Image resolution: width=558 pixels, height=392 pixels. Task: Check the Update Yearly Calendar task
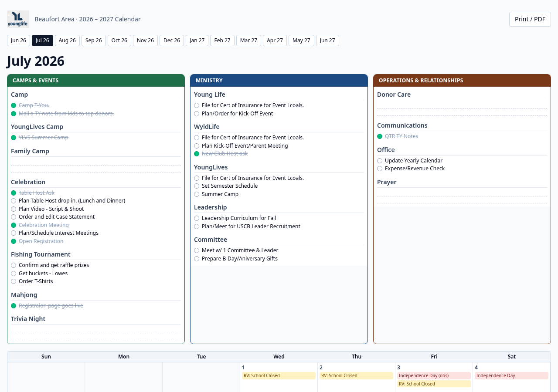point(380,161)
